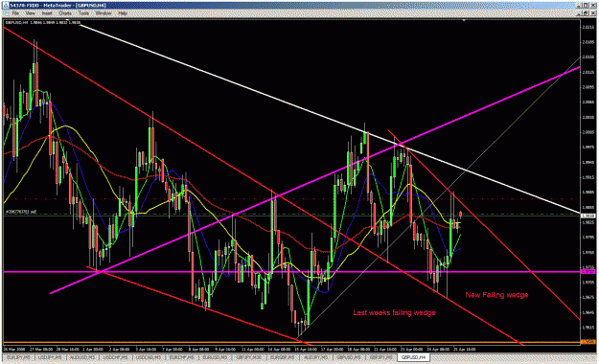Switch to the EURGBP,M5 chart tab

(283, 357)
